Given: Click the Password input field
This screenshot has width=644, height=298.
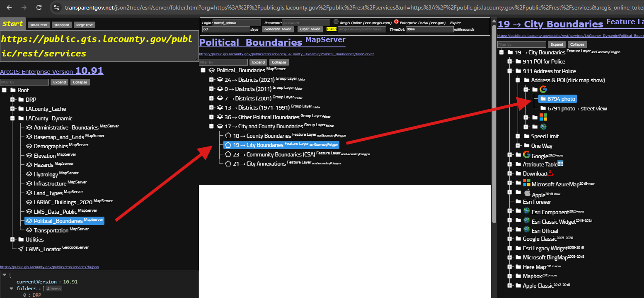Looking at the screenshot, I should point(306,23).
